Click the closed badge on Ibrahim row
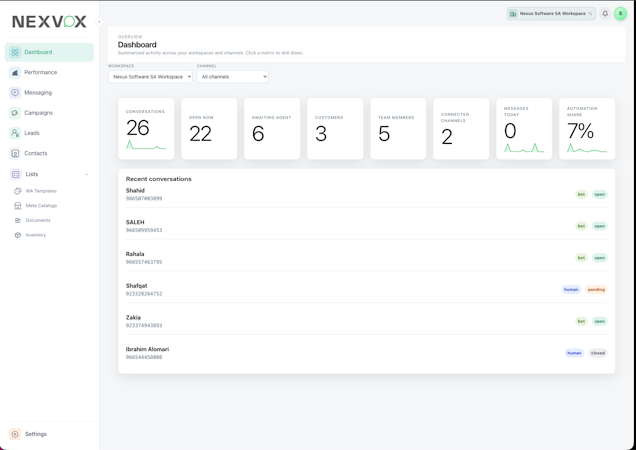This screenshot has height=450, width=636. coord(598,353)
